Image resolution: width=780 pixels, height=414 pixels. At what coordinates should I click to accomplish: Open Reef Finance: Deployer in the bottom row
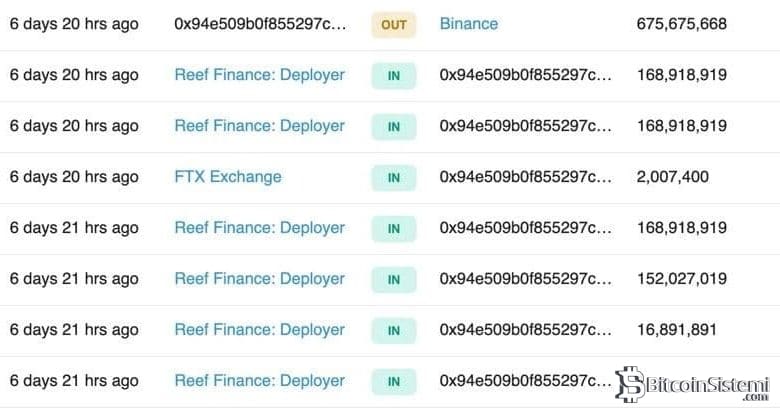(x=259, y=381)
